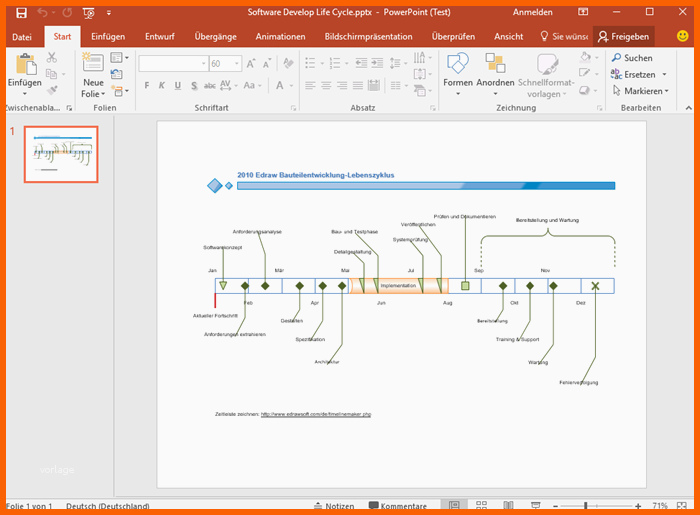Expand the Einfügen paste options arrow
Screen dimensions: 700x515
(x=25, y=94)
